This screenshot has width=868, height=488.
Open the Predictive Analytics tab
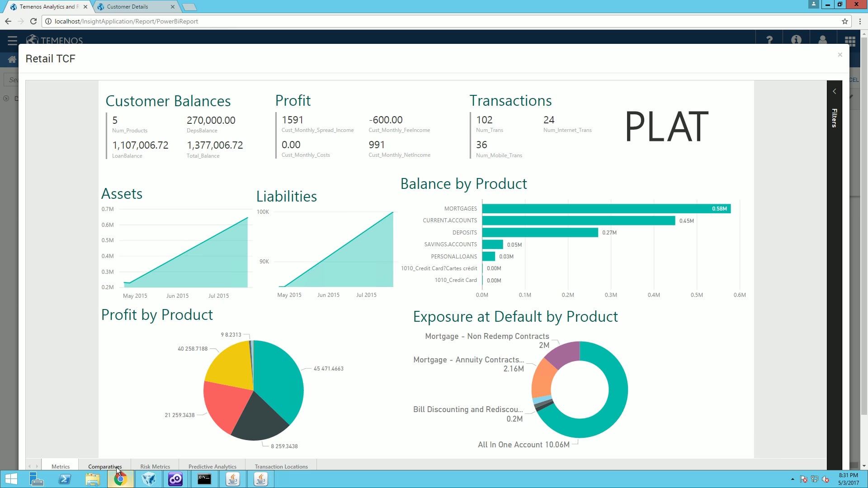[212, 466]
